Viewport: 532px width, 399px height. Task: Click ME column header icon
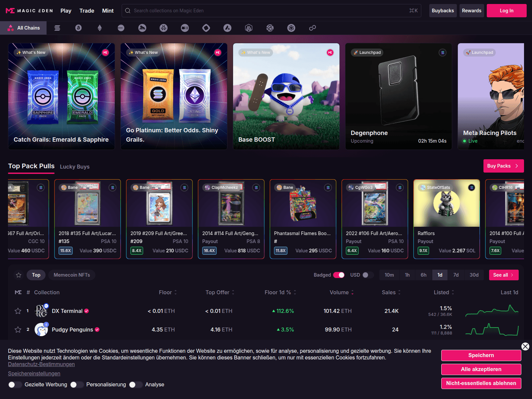(18, 292)
